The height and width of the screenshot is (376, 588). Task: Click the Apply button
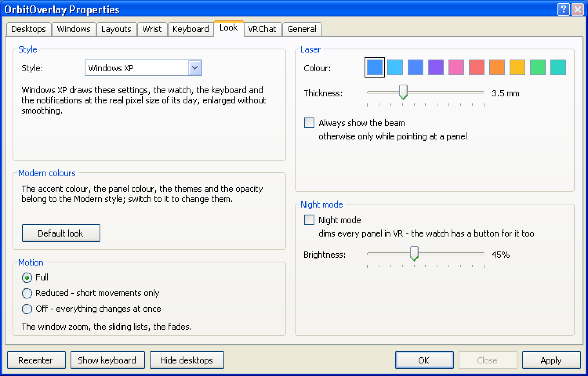click(552, 360)
